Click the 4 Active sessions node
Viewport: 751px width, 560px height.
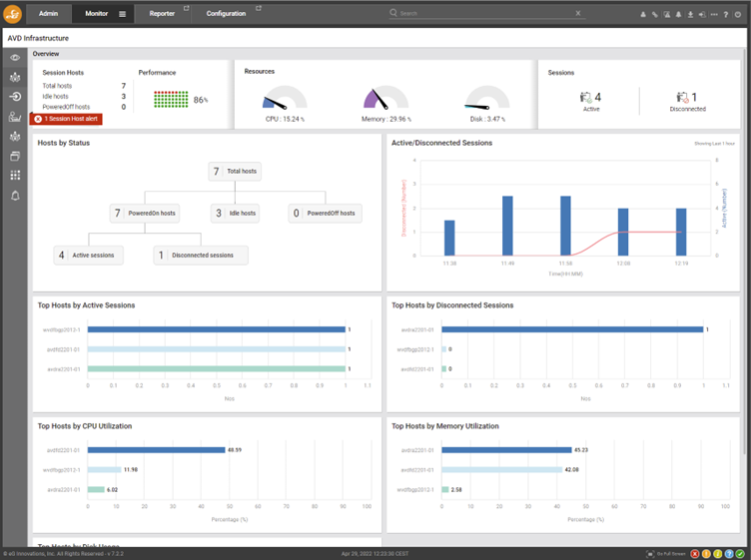[88, 256]
